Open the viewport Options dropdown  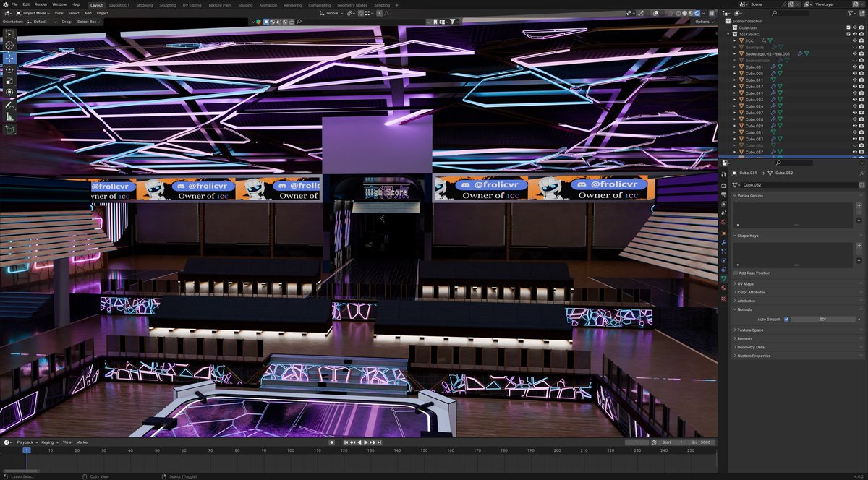click(x=705, y=22)
